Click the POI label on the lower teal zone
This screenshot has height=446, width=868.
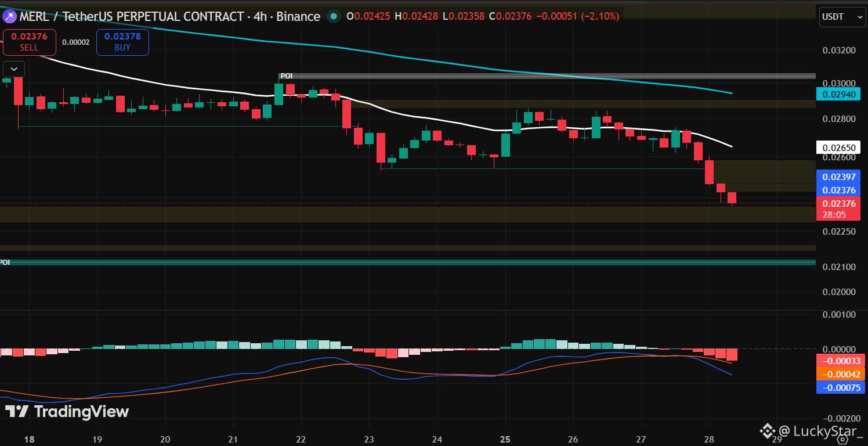(5, 262)
